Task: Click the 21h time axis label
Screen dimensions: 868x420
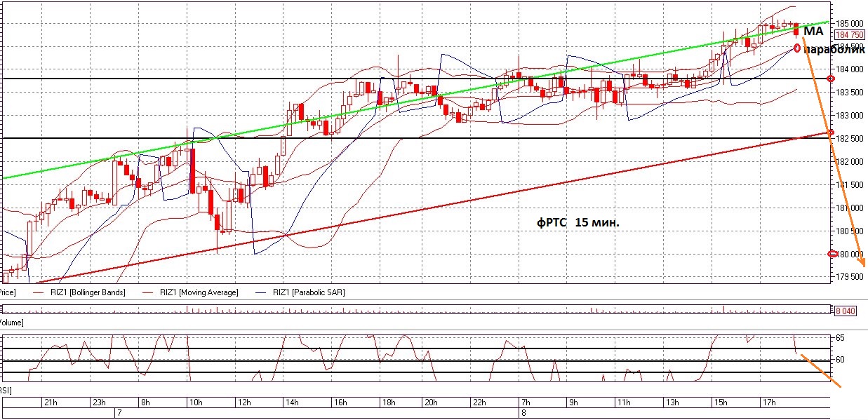Action: 51,402
